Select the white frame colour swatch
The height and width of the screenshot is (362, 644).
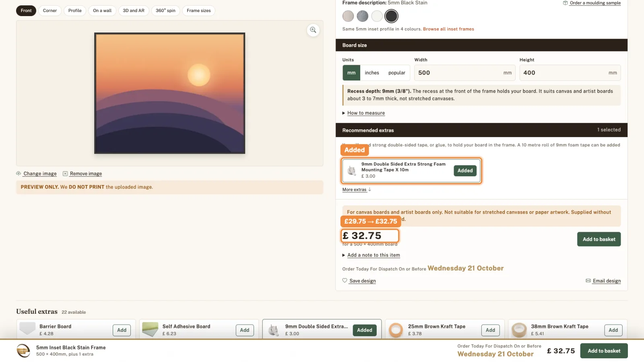[377, 16]
